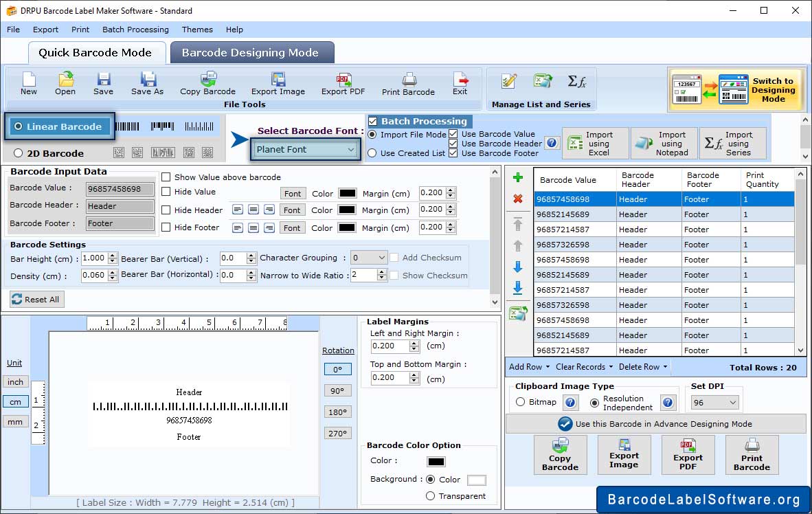Switch to Barcode Designing Mode tab
The width and height of the screenshot is (812, 514).
click(x=252, y=53)
